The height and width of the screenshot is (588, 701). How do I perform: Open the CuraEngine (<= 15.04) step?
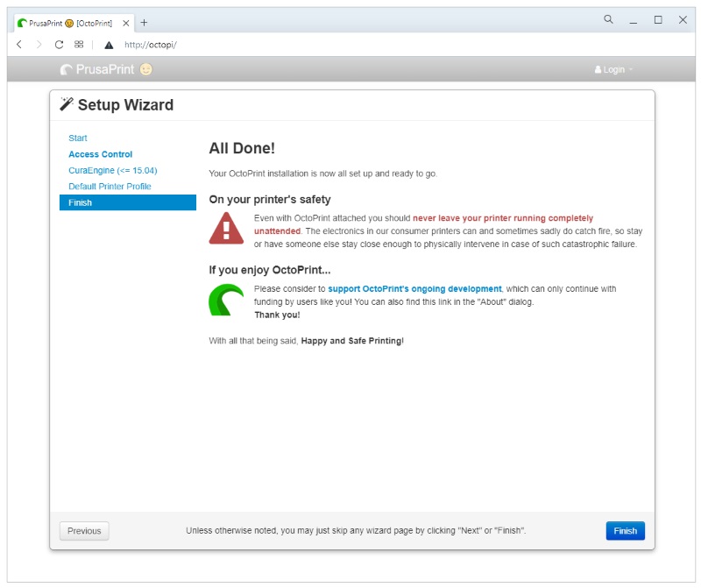point(112,170)
